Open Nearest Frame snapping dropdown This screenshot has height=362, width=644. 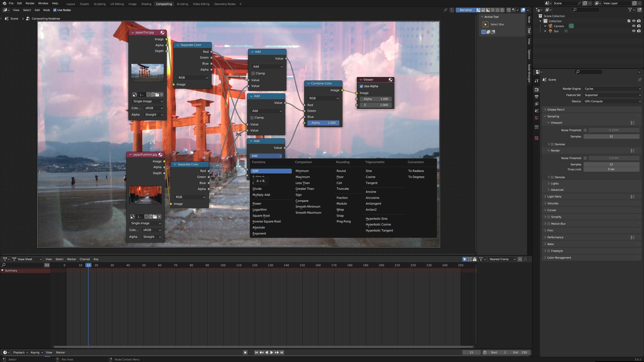[x=502, y=259]
